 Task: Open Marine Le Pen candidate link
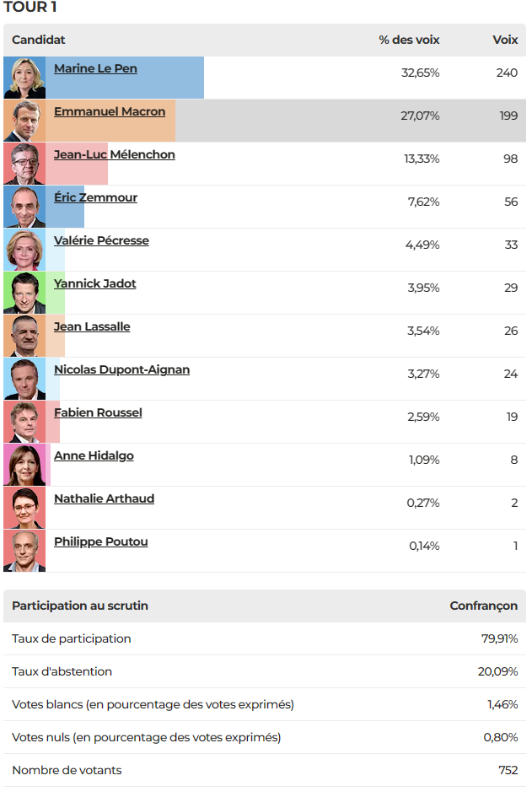[x=95, y=68]
